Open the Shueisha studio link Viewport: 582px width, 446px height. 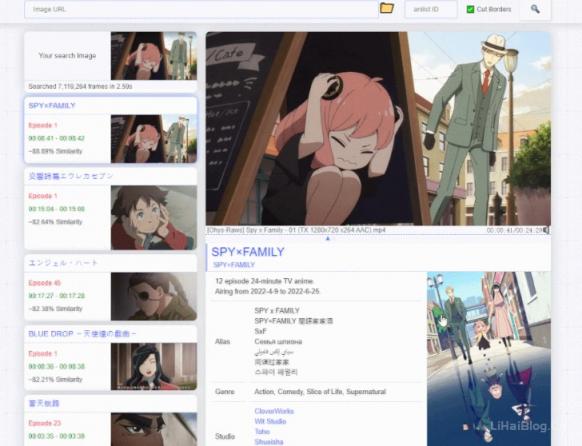point(269,442)
